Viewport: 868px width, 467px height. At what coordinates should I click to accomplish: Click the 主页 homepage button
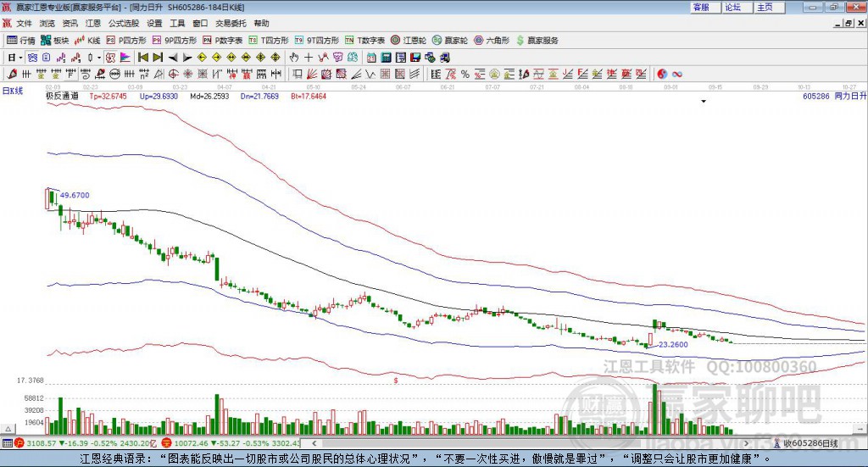pos(770,7)
